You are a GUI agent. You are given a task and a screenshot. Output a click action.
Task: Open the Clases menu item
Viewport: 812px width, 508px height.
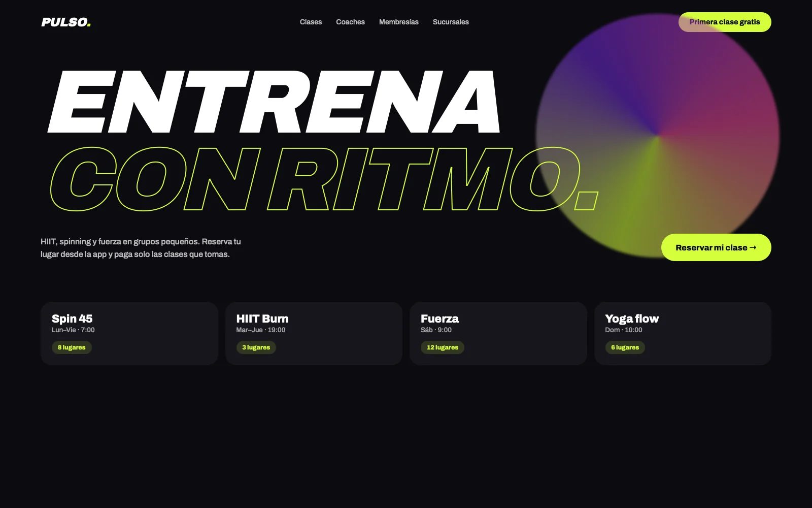[311, 22]
